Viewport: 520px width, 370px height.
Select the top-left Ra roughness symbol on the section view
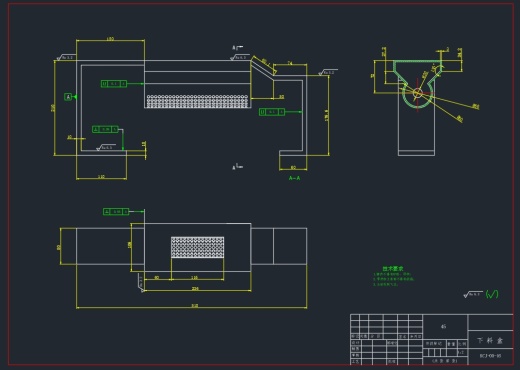(x=65, y=57)
